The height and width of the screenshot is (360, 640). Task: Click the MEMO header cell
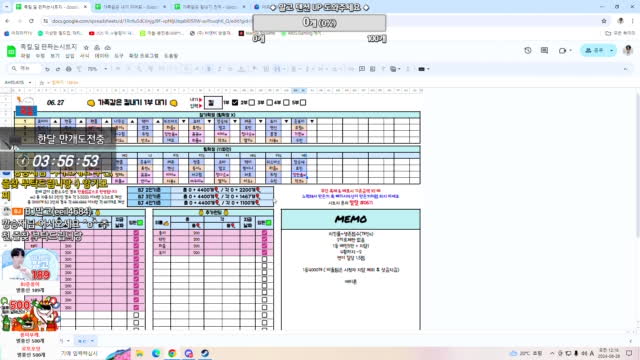(x=351, y=219)
